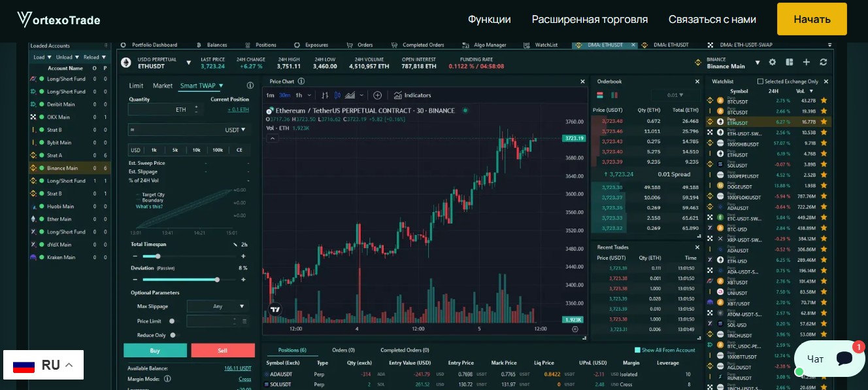Viewport: 868px width, 390px height.
Task: Select the Limit order type
Action: point(136,86)
